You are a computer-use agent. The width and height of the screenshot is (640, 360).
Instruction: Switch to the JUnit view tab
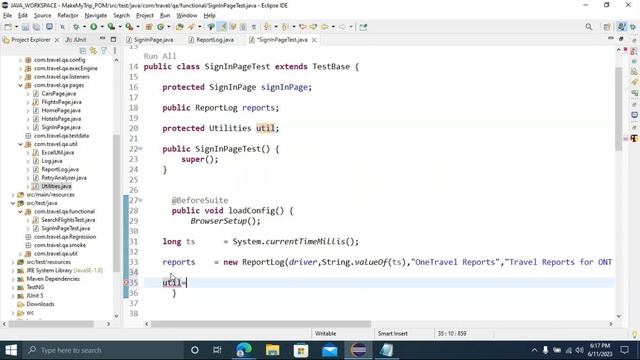[x=76, y=40]
